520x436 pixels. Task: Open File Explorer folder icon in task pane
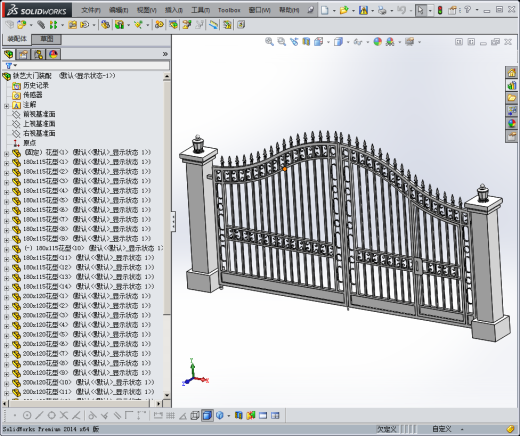tap(512, 98)
